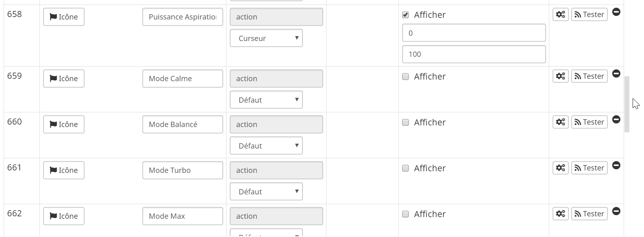Open advanced settings gears for Mode Calme
644x237 pixels.
(560, 76)
